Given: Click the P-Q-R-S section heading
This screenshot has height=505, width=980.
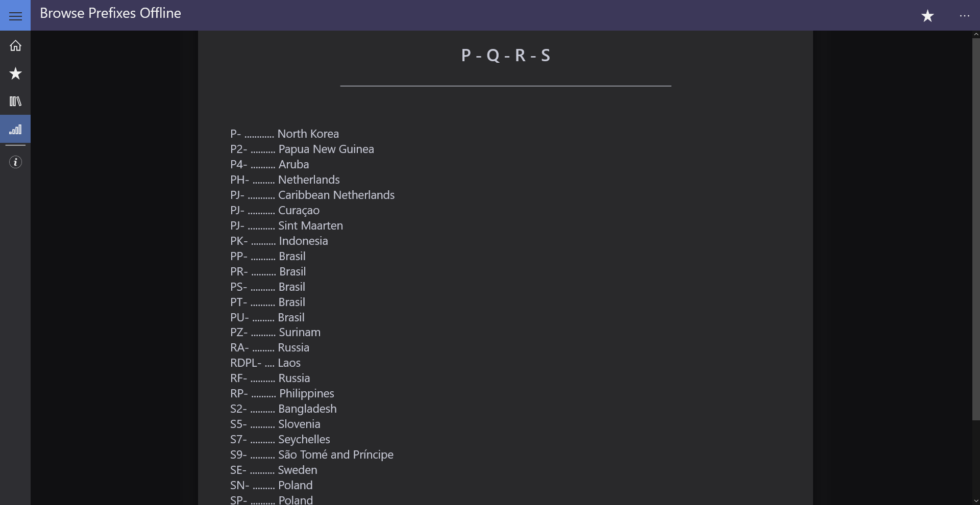Looking at the screenshot, I should pos(505,55).
